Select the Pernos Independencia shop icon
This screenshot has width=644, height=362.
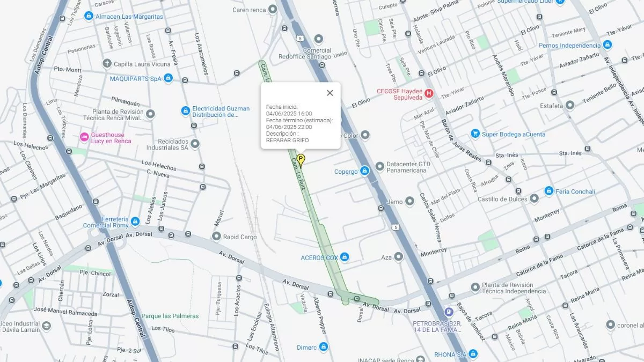pos(608,45)
